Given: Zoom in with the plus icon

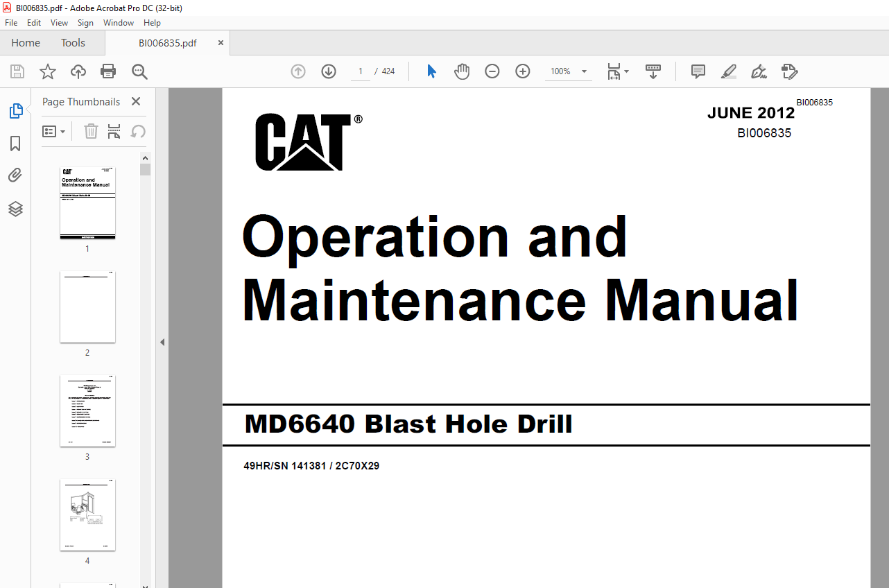Looking at the screenshot, I should (523, 71).
